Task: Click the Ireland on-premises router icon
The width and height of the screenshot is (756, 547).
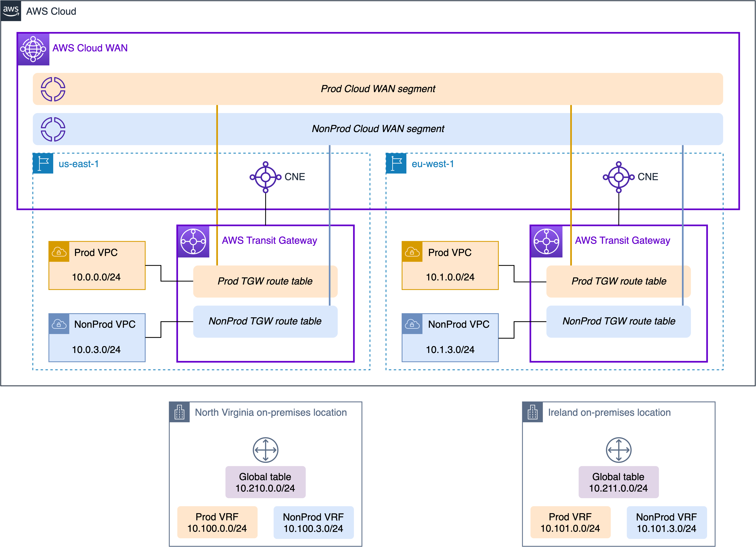Action: (618, 450)
